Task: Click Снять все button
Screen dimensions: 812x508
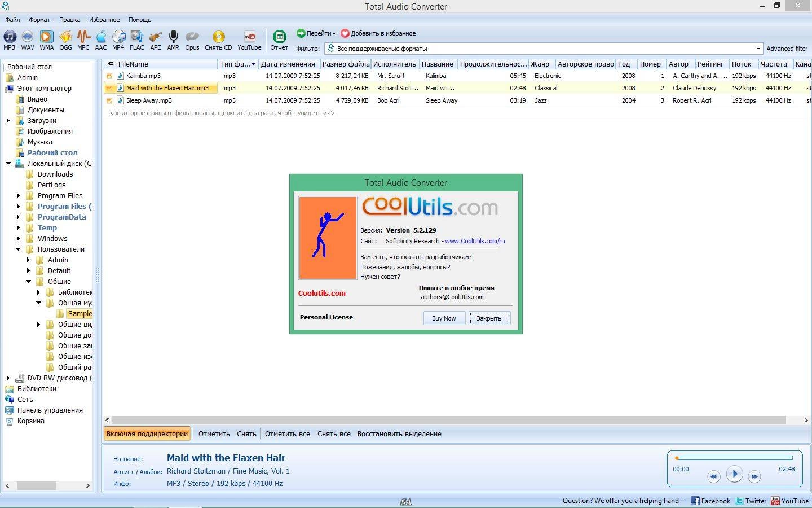Action: pyautogui.click(x=334, y=434)
